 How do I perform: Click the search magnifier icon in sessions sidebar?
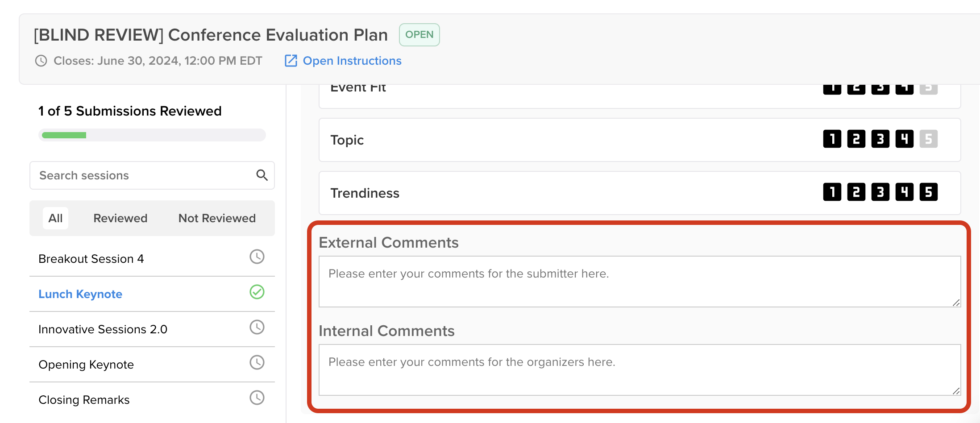(x=262, y=175)
